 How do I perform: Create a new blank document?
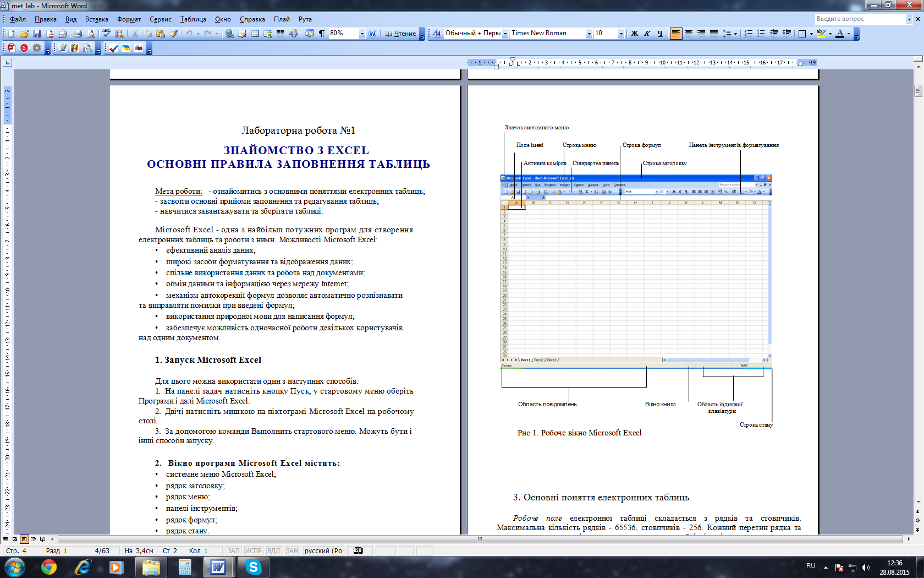pos(10,34)
